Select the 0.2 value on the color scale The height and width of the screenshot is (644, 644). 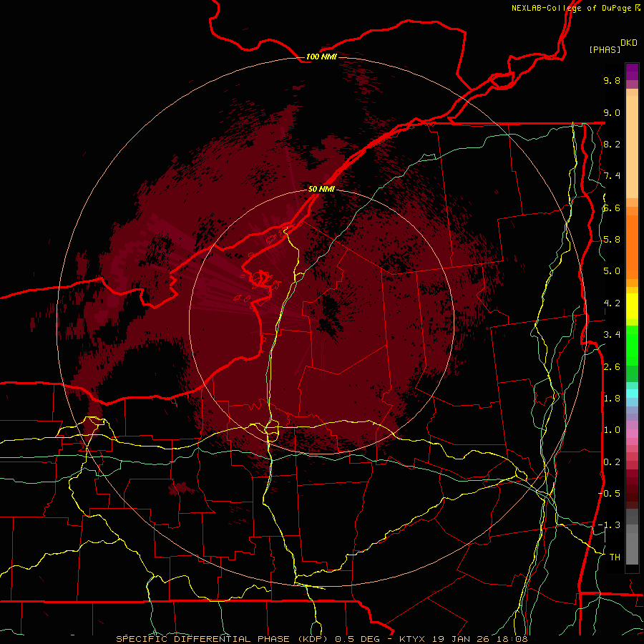(612, 462)
